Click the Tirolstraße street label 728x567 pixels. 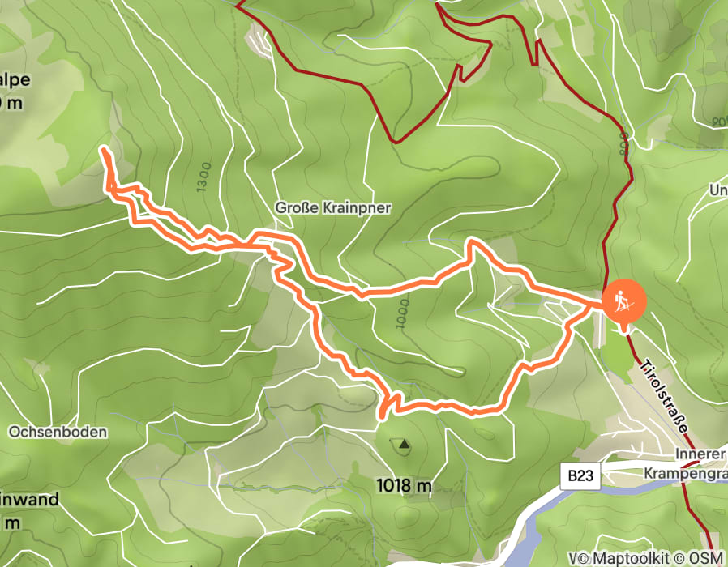pos(664,396)
